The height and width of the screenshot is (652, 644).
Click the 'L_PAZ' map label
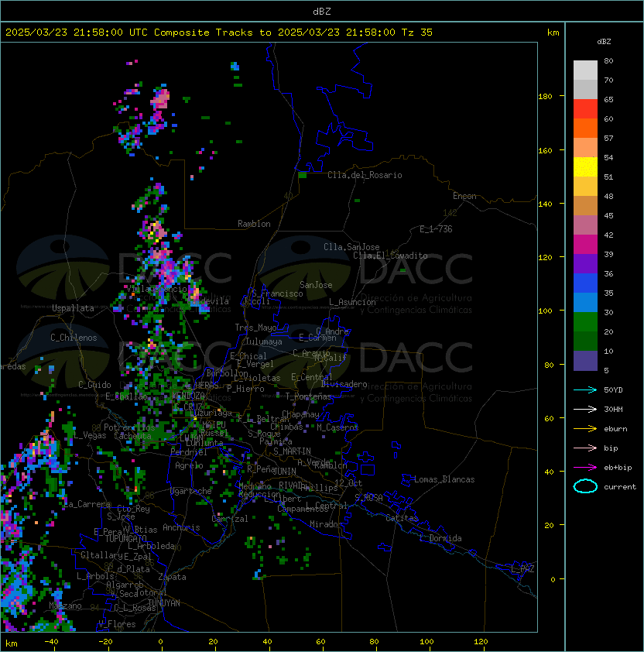tap(522, 569)
